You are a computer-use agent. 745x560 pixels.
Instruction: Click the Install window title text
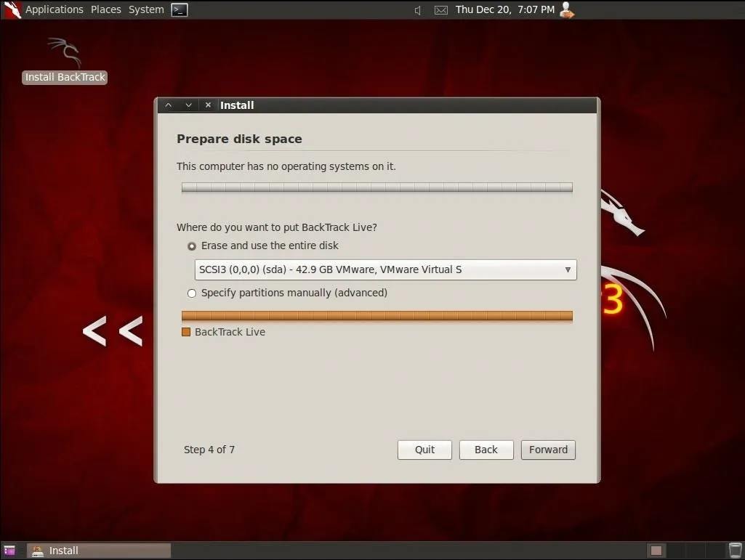click(x=237, y=105)
